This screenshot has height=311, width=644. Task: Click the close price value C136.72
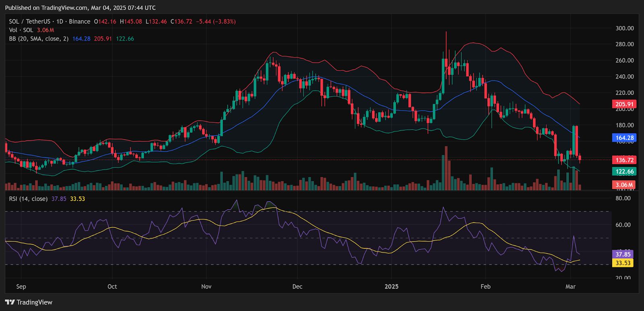coord(181,21)
